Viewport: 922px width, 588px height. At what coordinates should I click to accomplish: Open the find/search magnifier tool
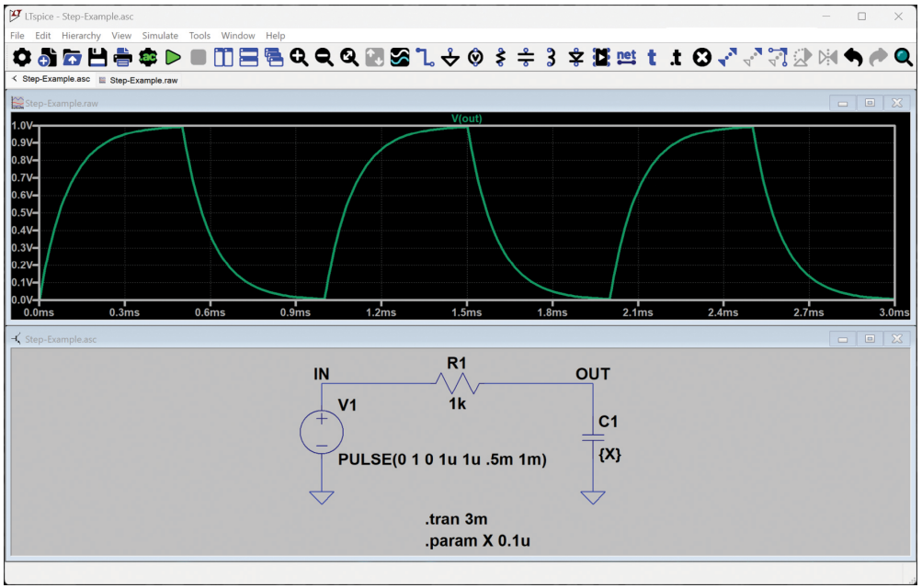point(904,58)
